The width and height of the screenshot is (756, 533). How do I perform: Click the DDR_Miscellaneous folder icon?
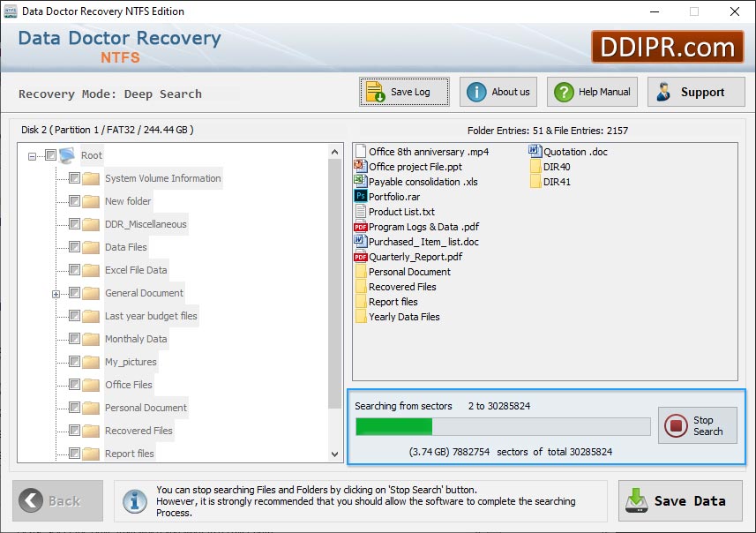(x=91, y=225)
